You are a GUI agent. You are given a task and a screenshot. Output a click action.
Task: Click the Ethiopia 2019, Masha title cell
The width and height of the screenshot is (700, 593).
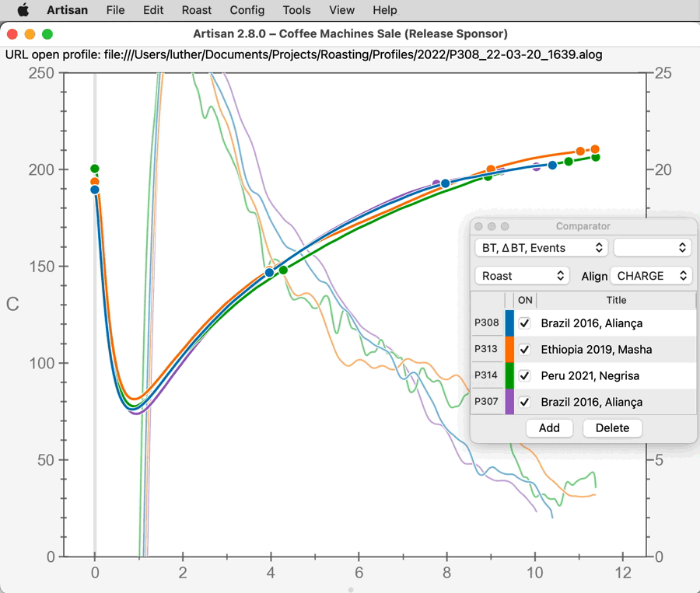point(616,350)
